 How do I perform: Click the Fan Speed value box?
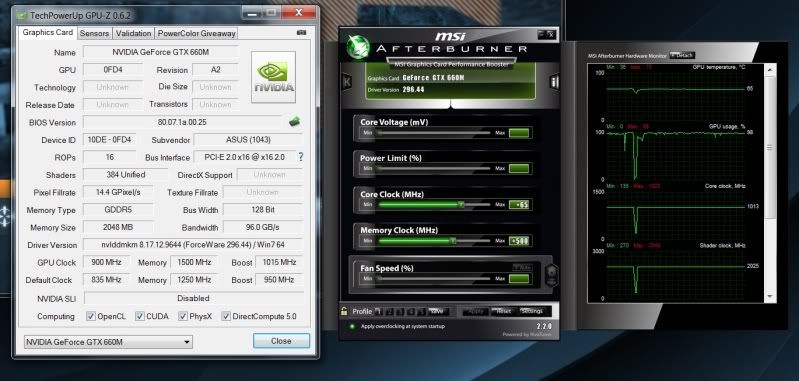click(520, 279)
